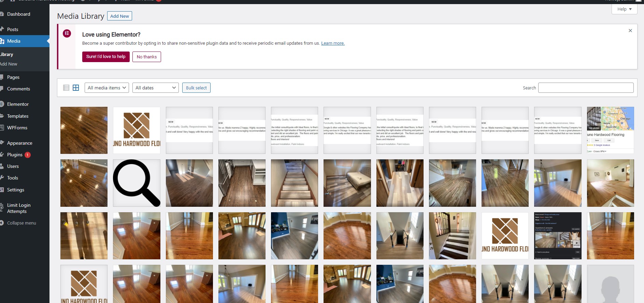644x303 pixels.
Task: Click the Plugins update count badge
Action: click(28, 155)
